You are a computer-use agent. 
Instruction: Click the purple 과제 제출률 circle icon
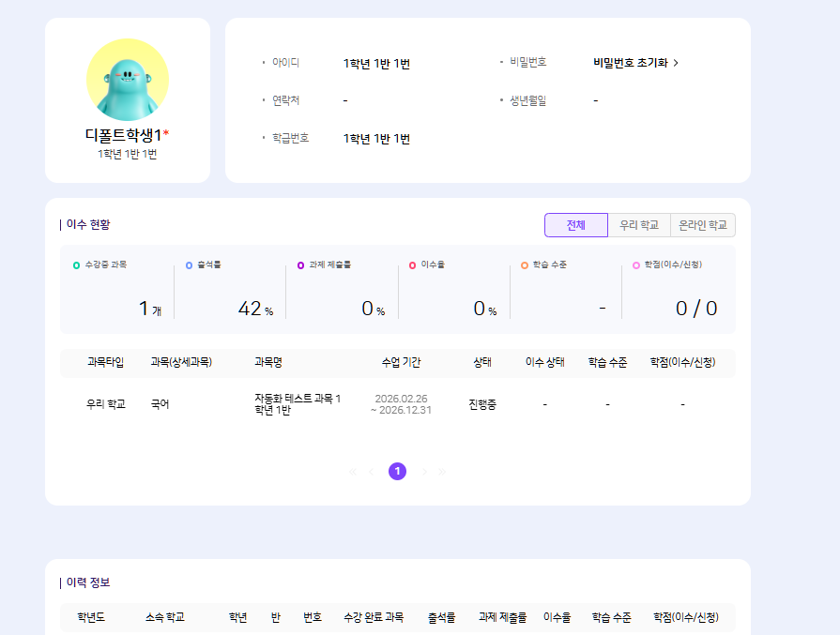300,265
